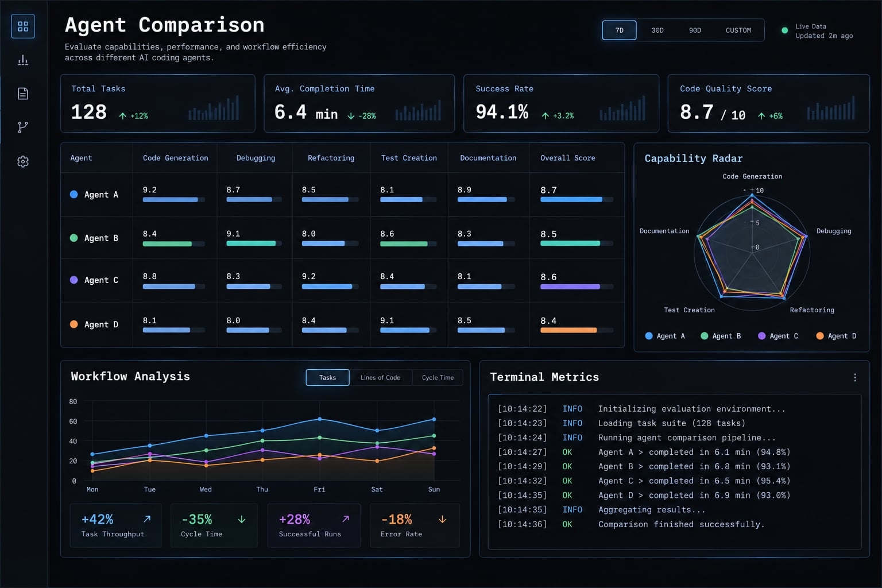Sort table by Overall Score column header

[x=567, y=158]
